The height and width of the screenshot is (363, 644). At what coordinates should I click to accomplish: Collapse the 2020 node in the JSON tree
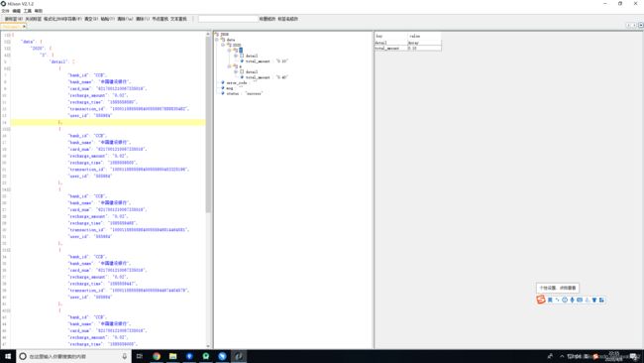[x=223, y=45]
